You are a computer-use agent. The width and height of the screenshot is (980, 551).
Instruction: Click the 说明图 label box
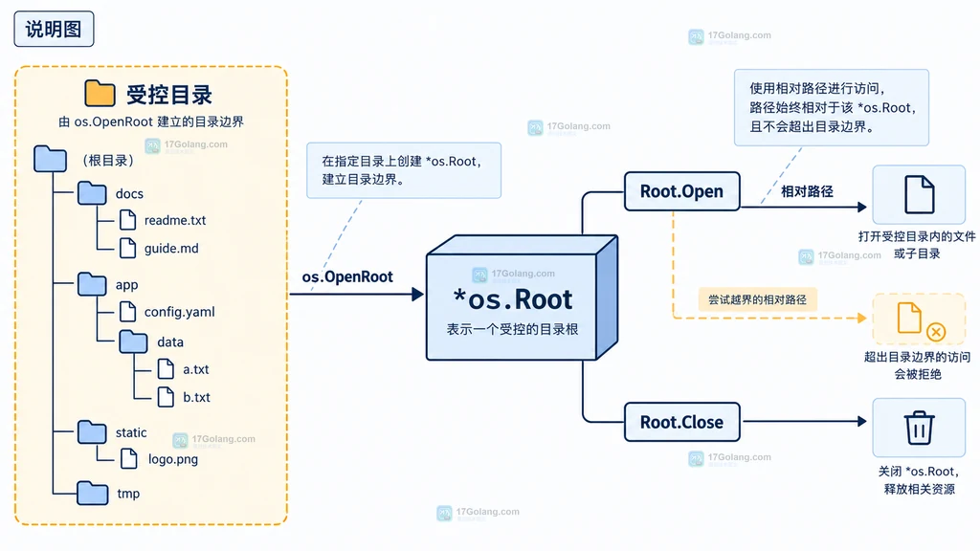[x=54, y=29]
